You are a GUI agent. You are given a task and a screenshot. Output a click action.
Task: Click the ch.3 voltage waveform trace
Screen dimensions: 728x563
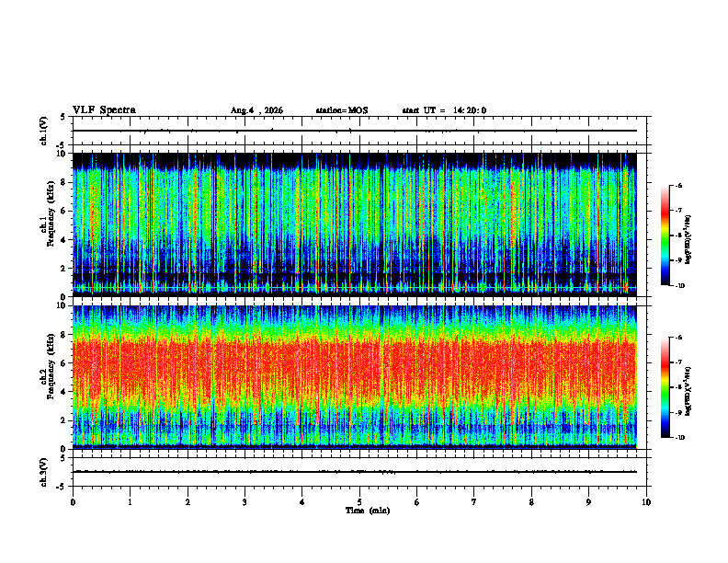click(354, 472)
